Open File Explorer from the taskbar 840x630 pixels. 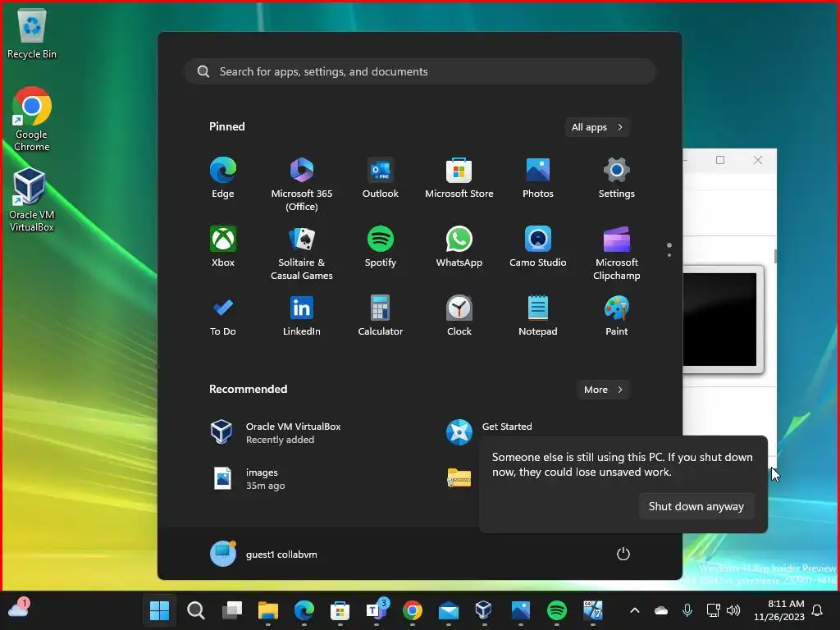(268, 610)
